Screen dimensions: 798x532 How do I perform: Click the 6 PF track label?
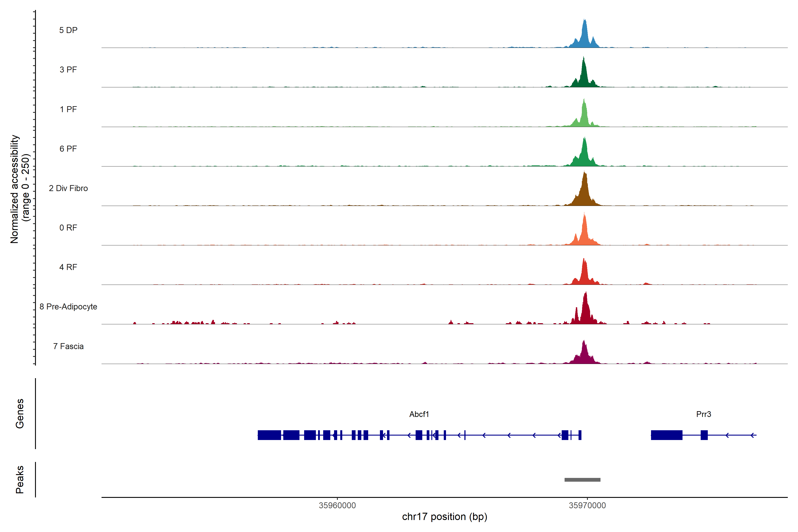(68, 149)
